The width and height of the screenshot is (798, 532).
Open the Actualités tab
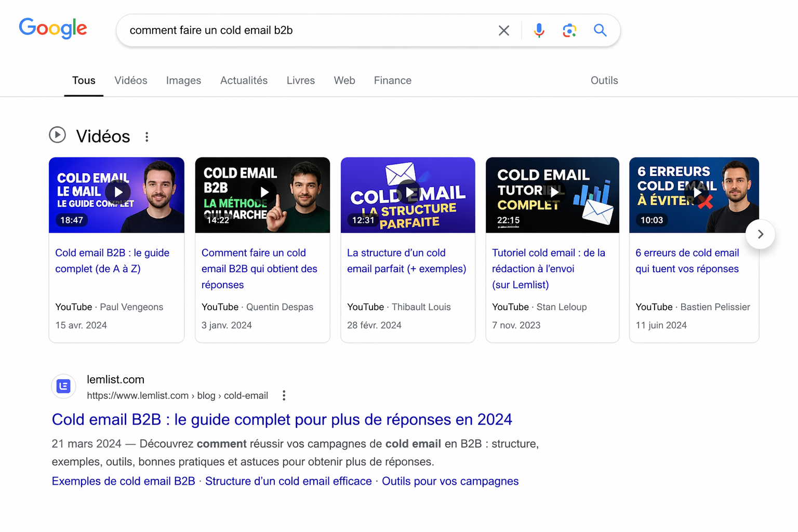coord(244,81)
